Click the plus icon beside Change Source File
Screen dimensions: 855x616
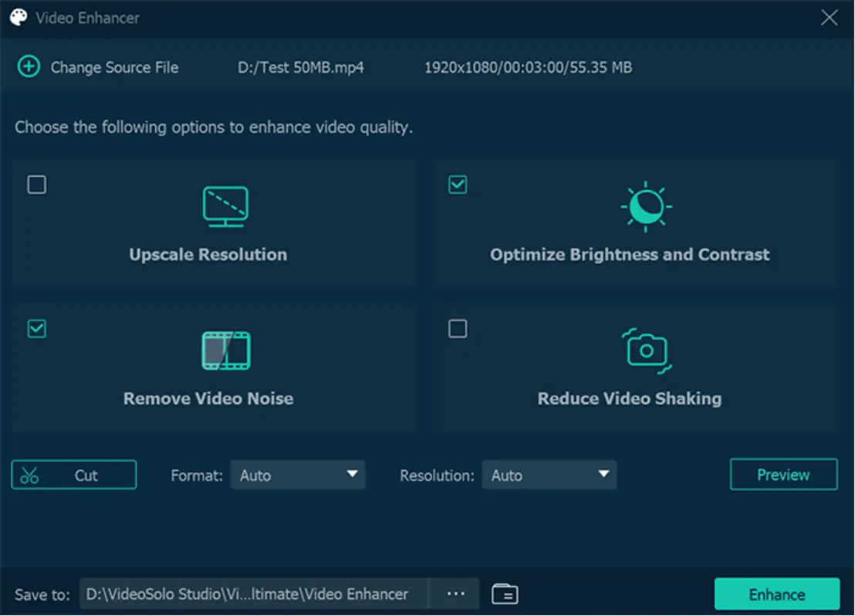[x=28, y=67]
